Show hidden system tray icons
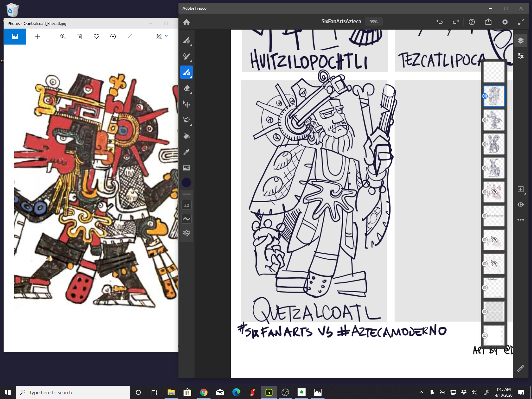The width and height of the screenshot is (532, 399). click(421, 392)
